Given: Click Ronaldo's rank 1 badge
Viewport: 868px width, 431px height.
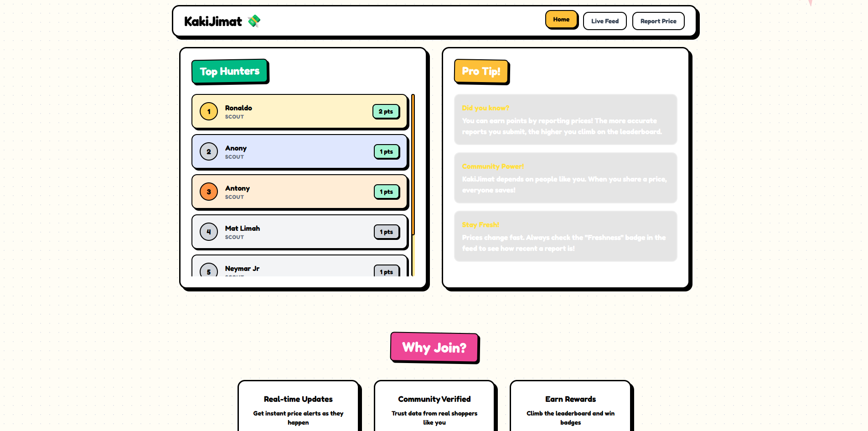Looking at the screenshot, I should pos(209,111).
